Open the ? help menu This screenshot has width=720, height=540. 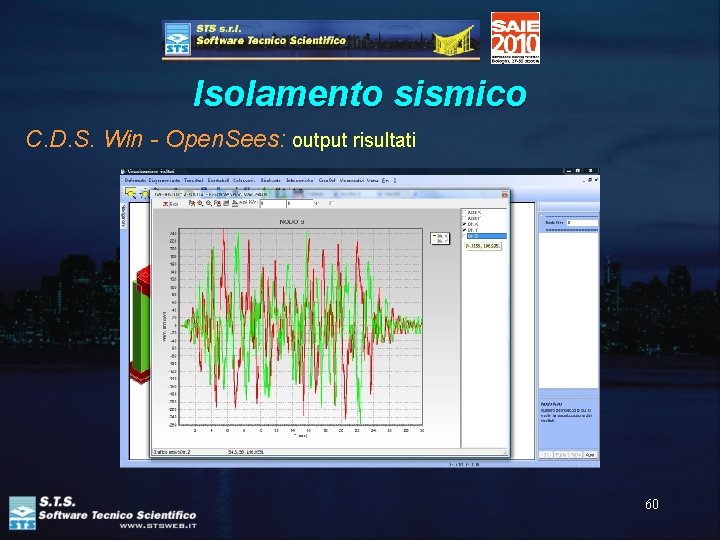[395, 180]
